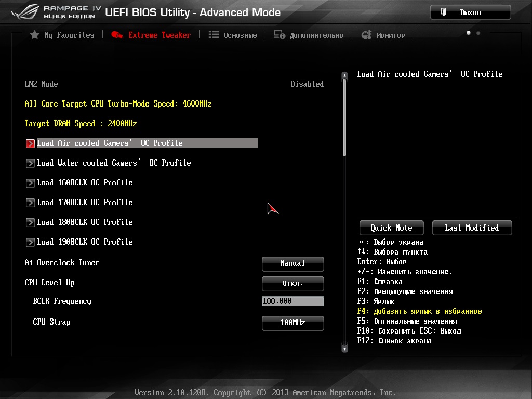Click the help panel profile description text
The image size is (532, 399).
[430, 74]
